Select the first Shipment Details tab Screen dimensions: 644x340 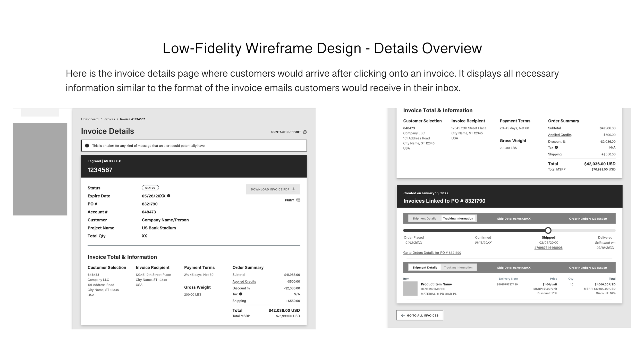pos(424,219)
